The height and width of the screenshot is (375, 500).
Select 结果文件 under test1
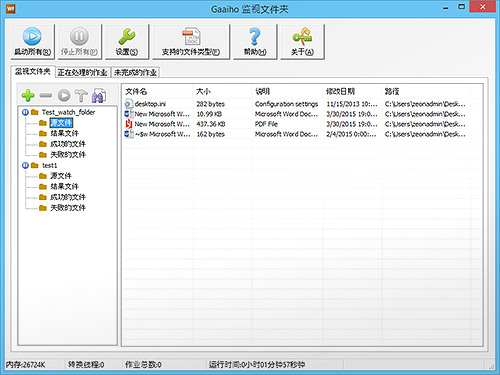(64, 186)
